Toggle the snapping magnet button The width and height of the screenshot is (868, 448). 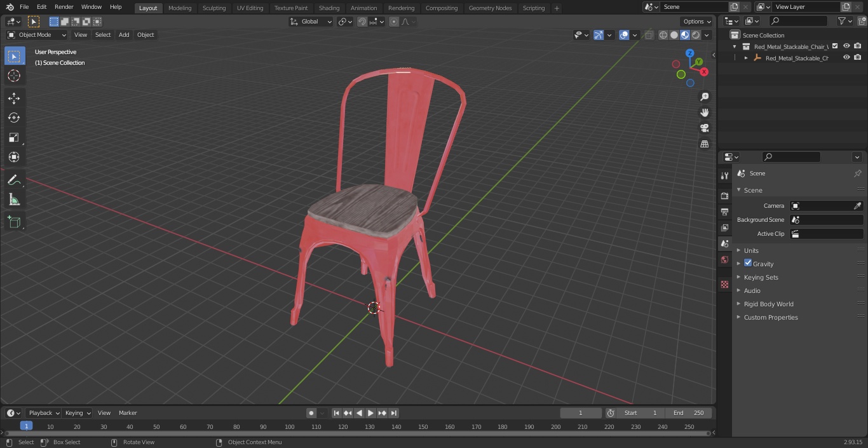362,22
